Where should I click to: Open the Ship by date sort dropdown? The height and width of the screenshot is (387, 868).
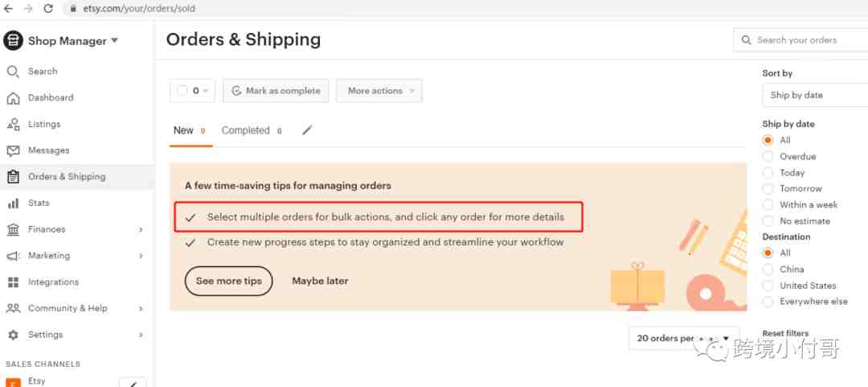point(815,96)
